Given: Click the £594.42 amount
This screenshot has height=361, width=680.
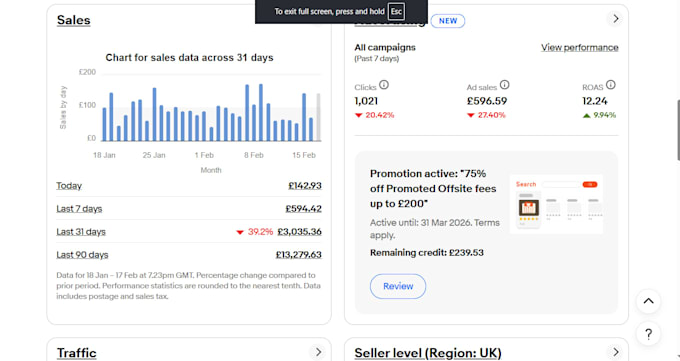Looking at the screenshot, I should (x=304, y=209).
